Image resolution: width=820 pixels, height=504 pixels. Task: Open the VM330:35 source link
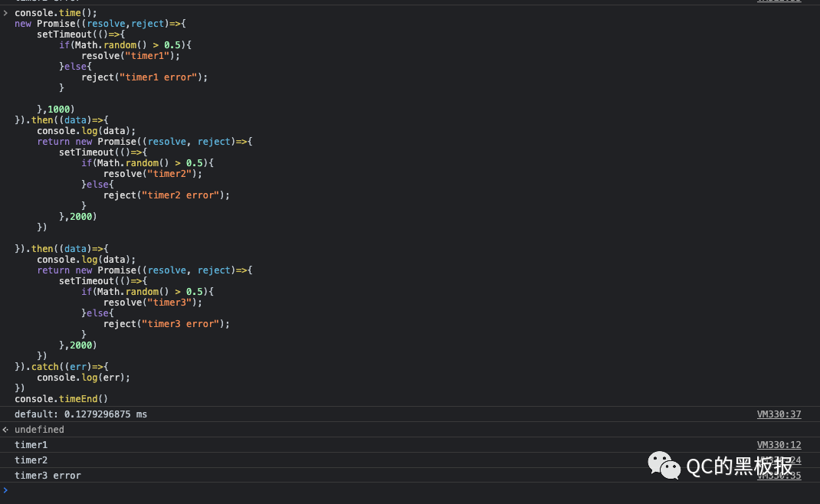(x=779, y=475)
